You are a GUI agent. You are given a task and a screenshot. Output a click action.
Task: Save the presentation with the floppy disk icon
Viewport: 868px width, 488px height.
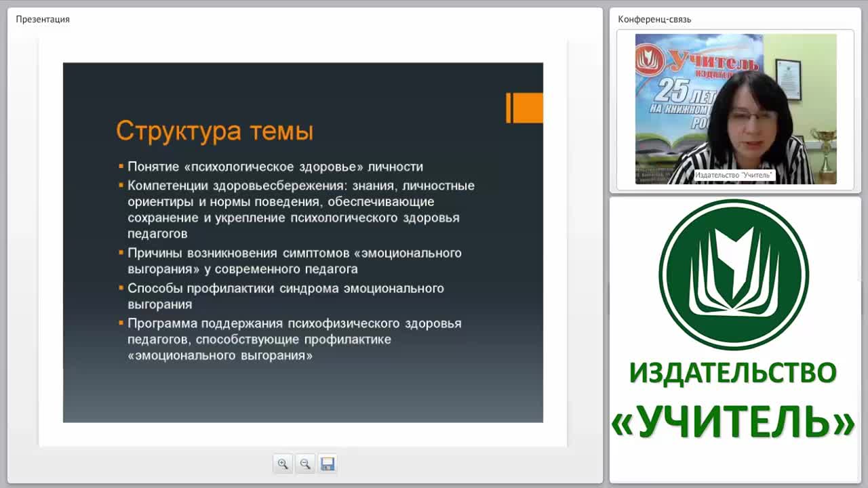(328, 464)
